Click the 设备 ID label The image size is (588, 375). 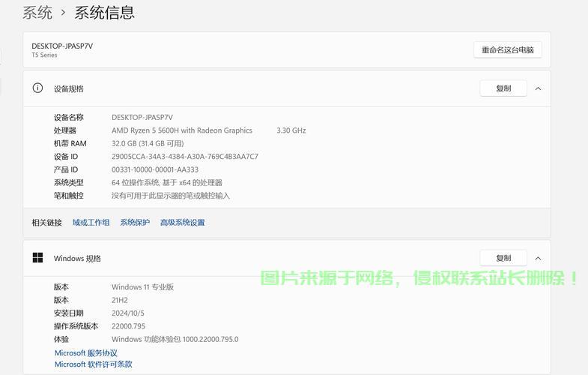[x=66, y=157]
